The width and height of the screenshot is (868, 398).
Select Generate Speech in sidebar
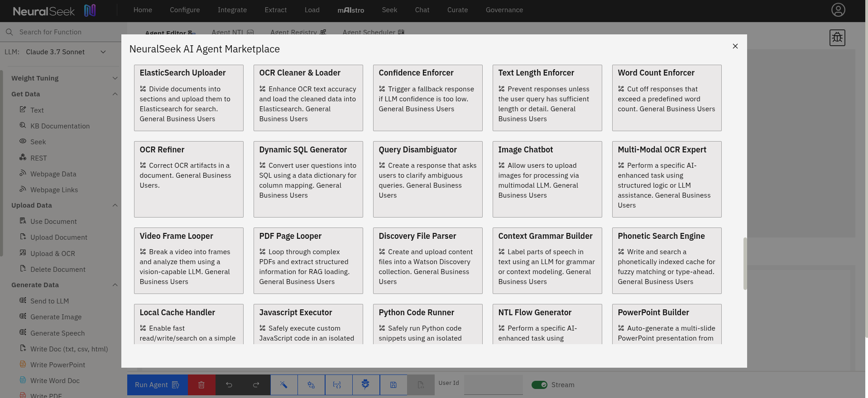pos(58,333)
